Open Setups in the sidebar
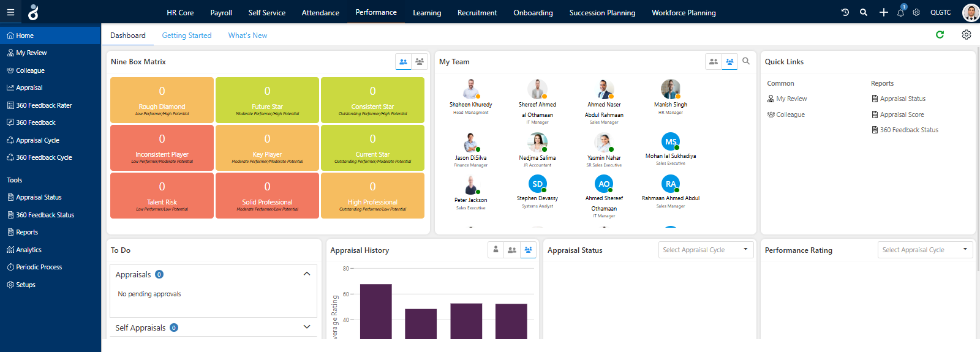This screenshot has width=980, height=352. click(50, 285)
